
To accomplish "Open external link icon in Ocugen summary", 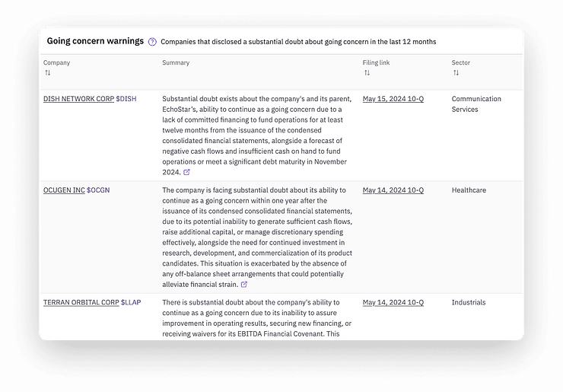I will (x=244, y=285).
